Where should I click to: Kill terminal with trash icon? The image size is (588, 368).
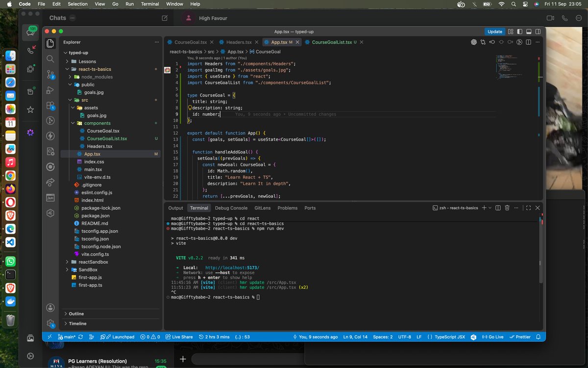point(507,208)
